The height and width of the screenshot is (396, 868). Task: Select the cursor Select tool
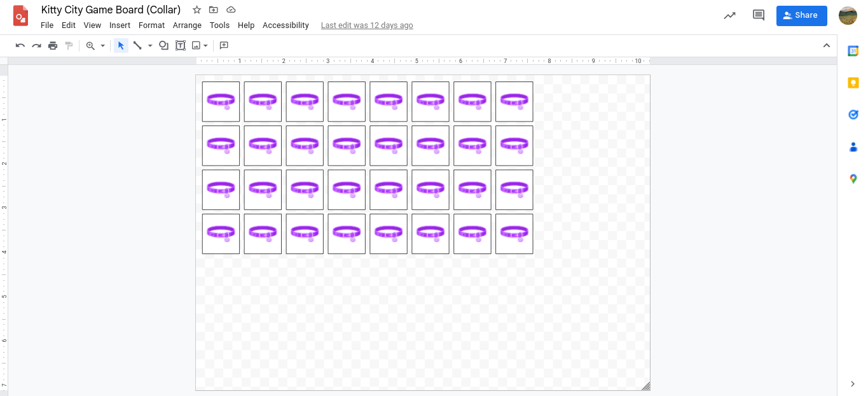pyautogui.click(x=120, y=45)
